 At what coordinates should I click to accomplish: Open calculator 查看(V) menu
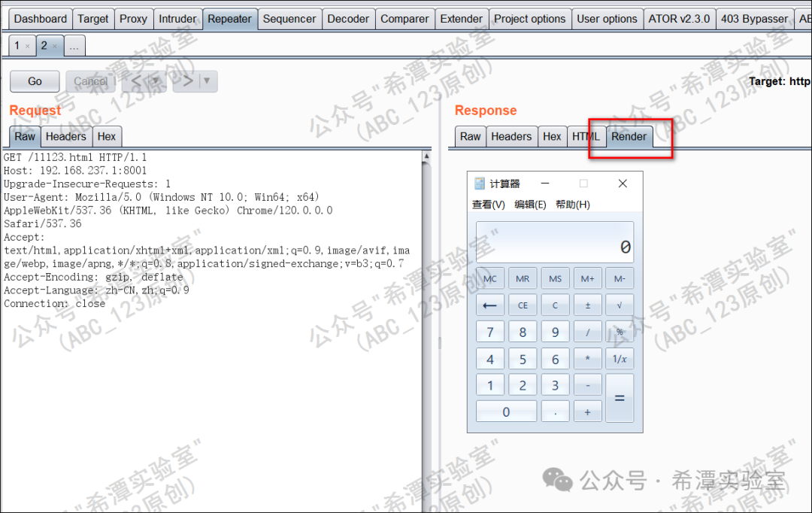click(x=489, y=205)
